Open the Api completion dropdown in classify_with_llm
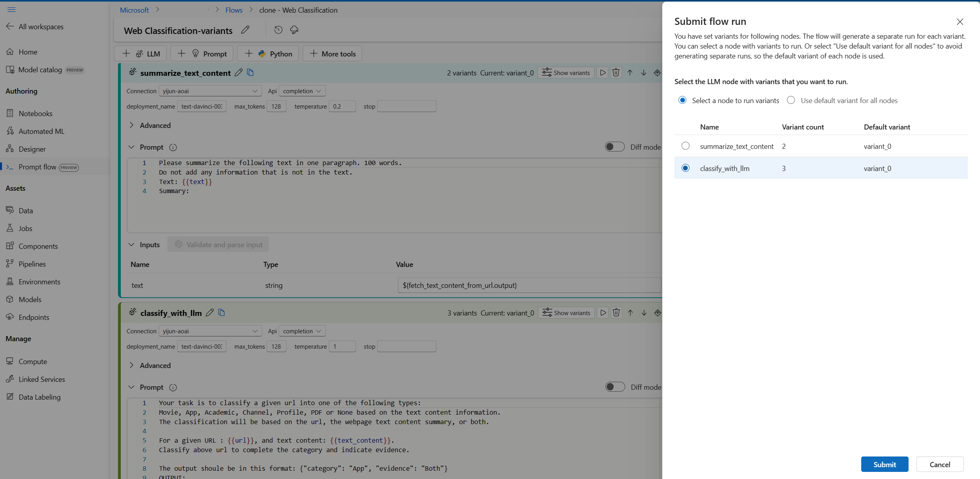The height and width of the screenshot is (479, 980). click(302, 331)
